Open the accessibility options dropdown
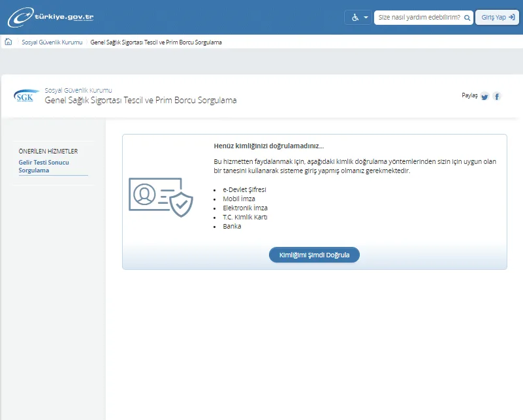The image size is (523, 420). 358,18
